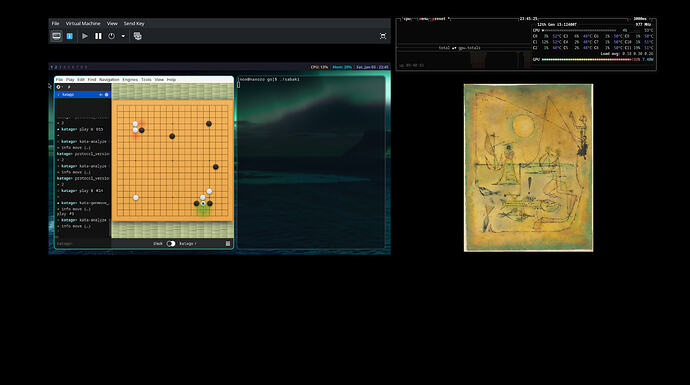Open Sabaki's Edit menu

pyautogui.click(x=81, y=80)
